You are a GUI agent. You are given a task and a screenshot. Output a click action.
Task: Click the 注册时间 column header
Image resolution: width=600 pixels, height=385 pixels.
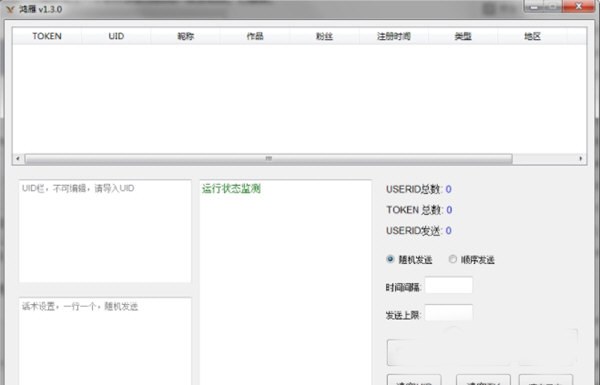coord(394,36)
